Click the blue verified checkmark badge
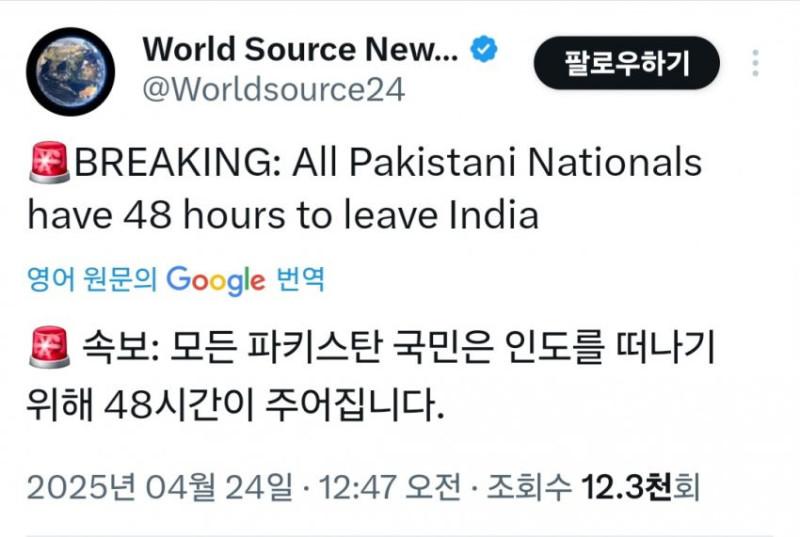Viewport: 800px width, 537px height. [485, 49]
